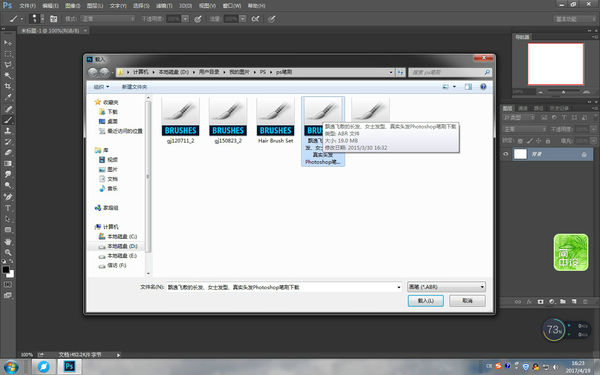
Task: Click 新建文件夹 in dialog toolbar
Action: [134, 87]
